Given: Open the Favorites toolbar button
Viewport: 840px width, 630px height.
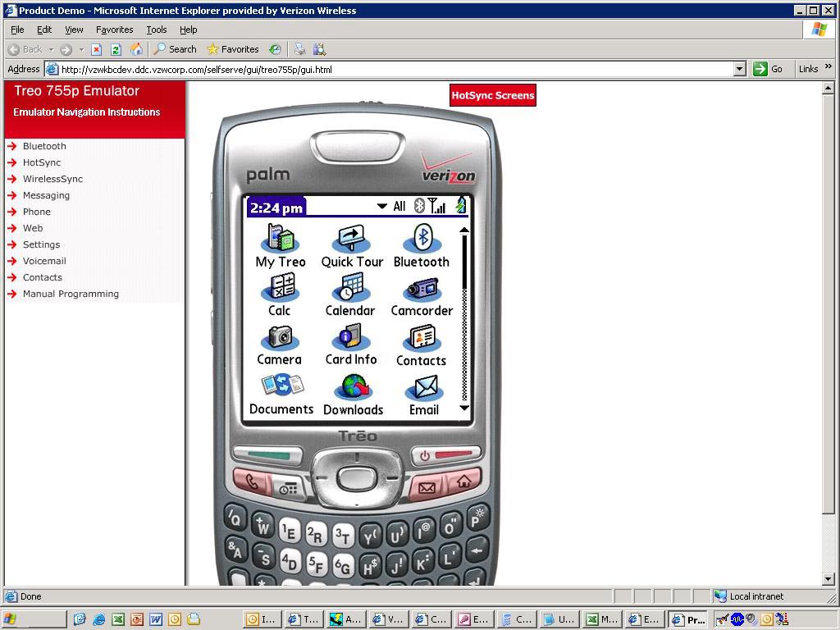Looking at the screenshot, I should 232,49.
